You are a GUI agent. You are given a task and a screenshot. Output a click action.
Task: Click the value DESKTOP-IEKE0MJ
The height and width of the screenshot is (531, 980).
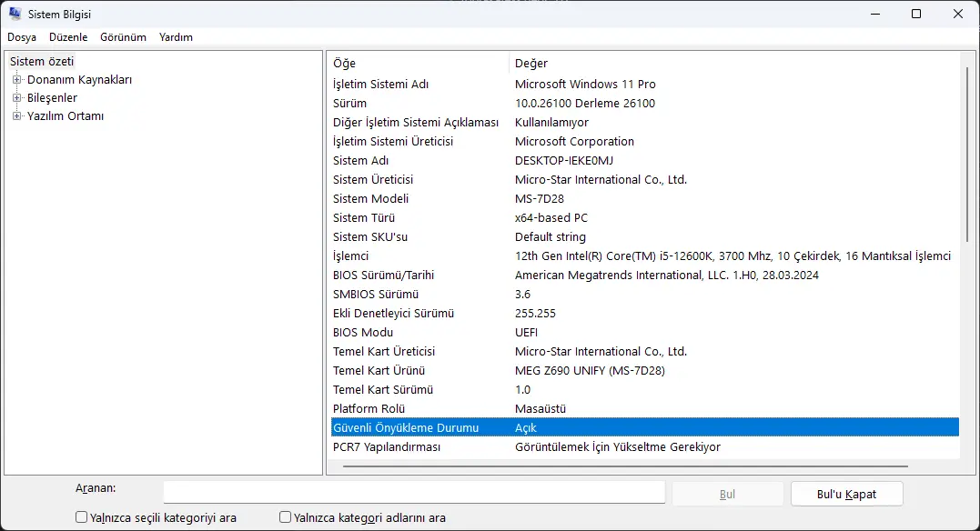click(x=564, y=161)
